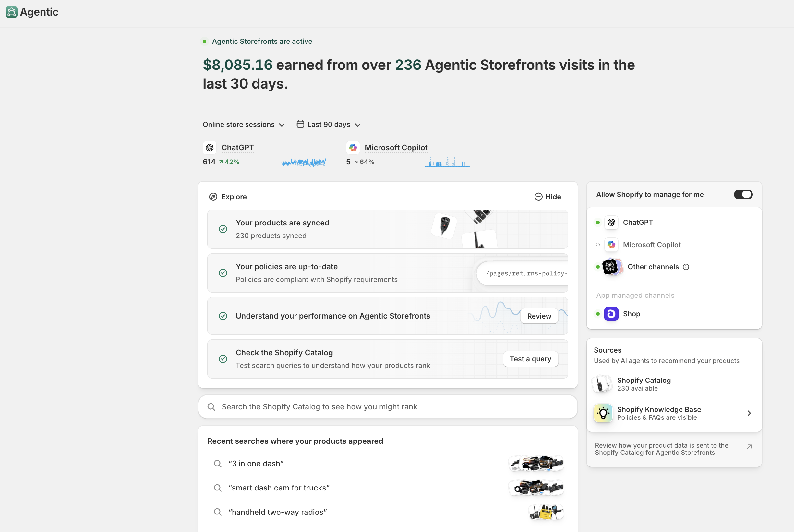Click checkmark icon for Understand your performance
This screenshot has width=794, height=532.
tap(223, 316)
